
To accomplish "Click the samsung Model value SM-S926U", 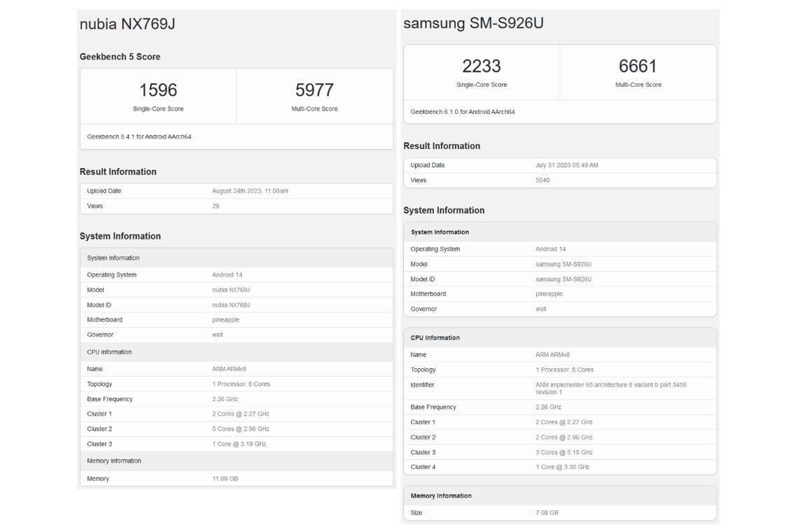I will point(563,264).
